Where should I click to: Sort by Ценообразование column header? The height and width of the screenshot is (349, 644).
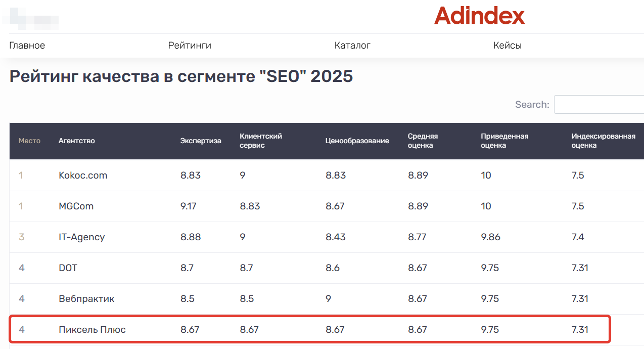pos(357,141)
